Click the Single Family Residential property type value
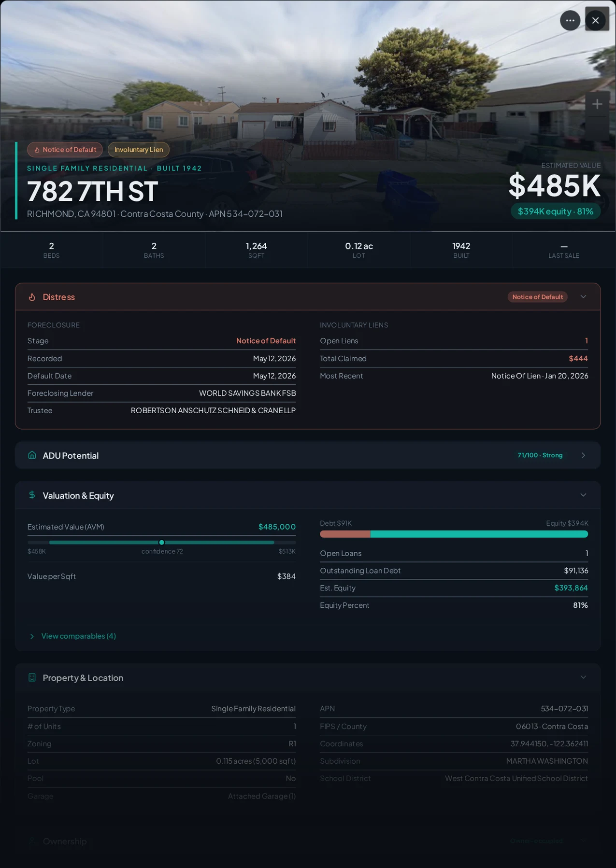616x868 pixels. tap(253, 709)
